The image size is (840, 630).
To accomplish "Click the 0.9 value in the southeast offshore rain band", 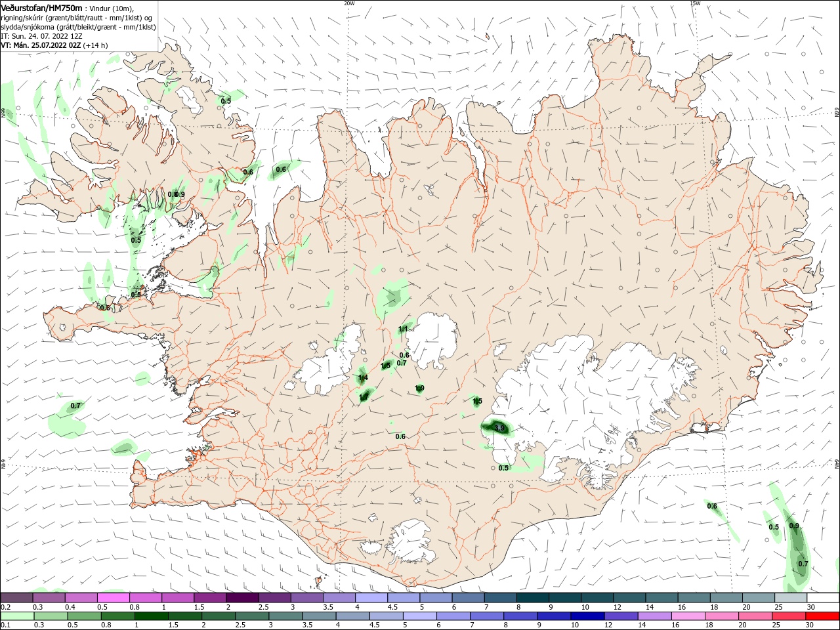I will [x=794, y=526].
